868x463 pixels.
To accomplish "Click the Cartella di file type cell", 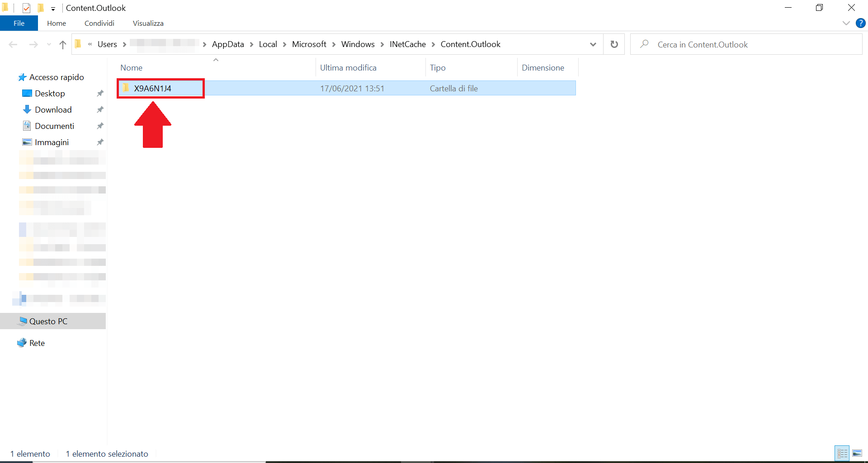I will pyautogui.click(x=454, y=89).
